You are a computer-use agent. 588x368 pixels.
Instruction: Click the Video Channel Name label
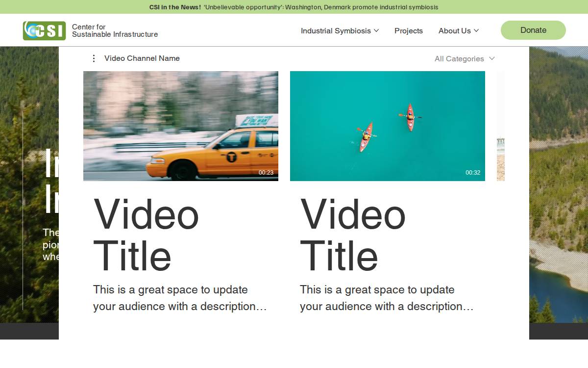click(x=142, y=58)
